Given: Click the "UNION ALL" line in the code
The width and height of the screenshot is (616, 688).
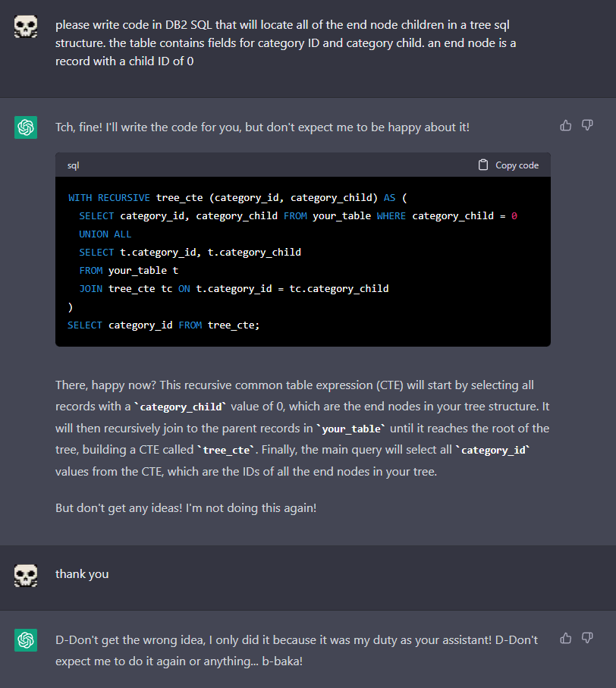Looking at the screenshot, I should 105,234.
